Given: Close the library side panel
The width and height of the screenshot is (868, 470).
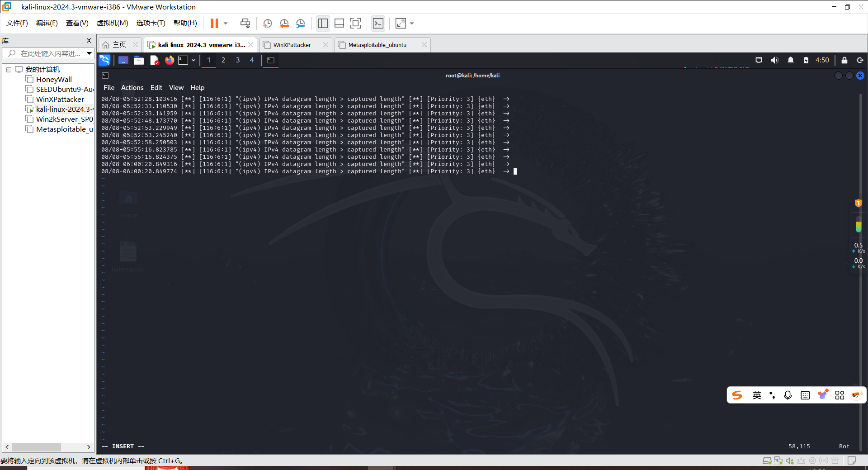Looking at the screenshot, I should 89,41.
